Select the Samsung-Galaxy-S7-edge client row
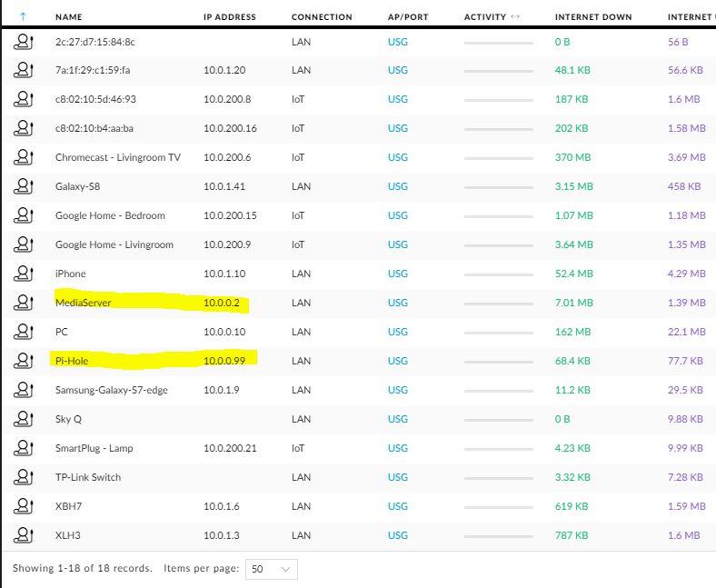Image resolution: width=716 pixels, height=588 pixels. click(x=359, y=390)
